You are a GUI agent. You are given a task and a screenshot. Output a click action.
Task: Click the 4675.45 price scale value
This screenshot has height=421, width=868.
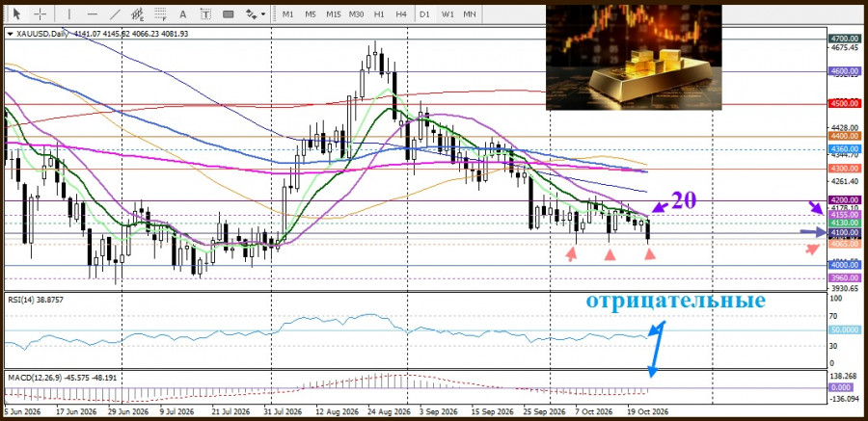pos(845,48)
